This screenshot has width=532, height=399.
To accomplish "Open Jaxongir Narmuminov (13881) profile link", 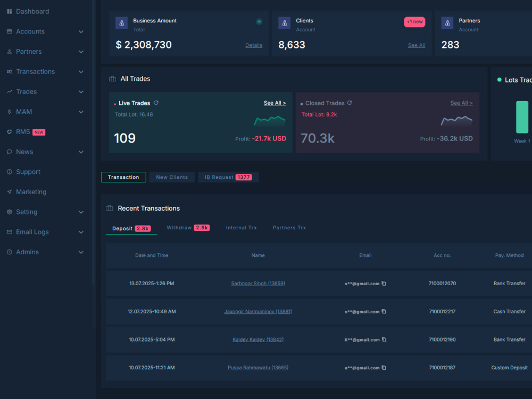I will (258, 311).
